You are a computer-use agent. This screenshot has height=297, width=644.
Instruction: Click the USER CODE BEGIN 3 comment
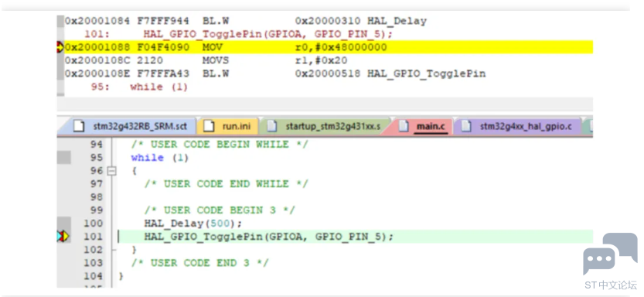(x=220, y=210)
